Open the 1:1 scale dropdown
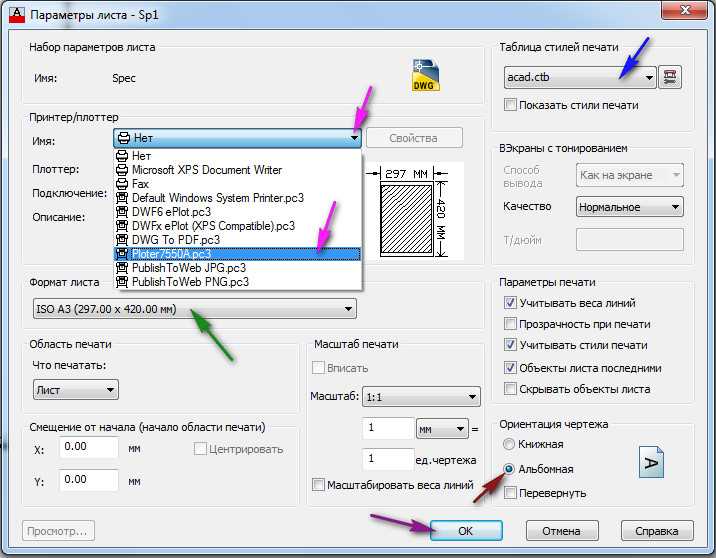This screenshot has height=558, width=716. point(421,397)
